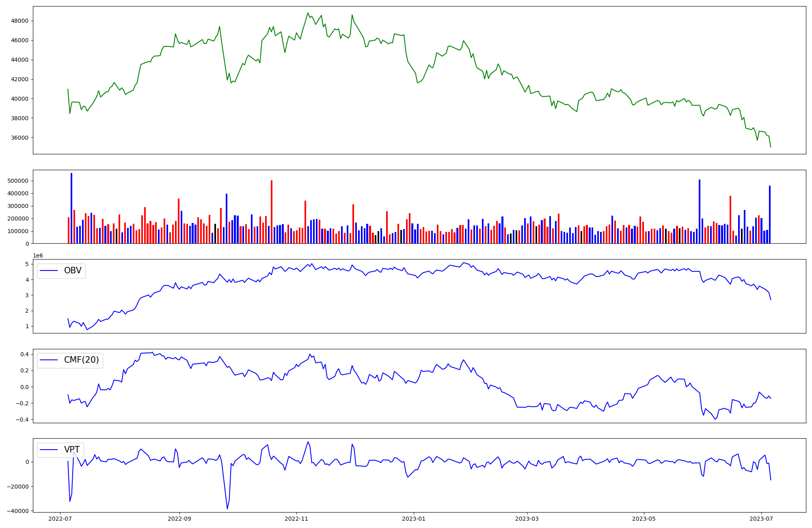Click the 48000 price axis tick label
This screenshot has width=812, height=528.
click(x=20, y=21)
